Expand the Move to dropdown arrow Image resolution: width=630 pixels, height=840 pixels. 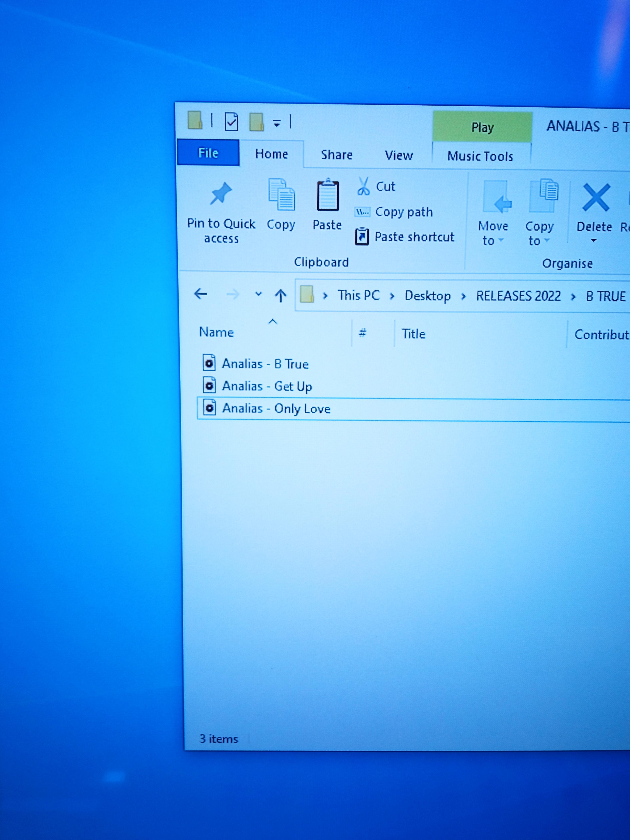tap(501, 240)
